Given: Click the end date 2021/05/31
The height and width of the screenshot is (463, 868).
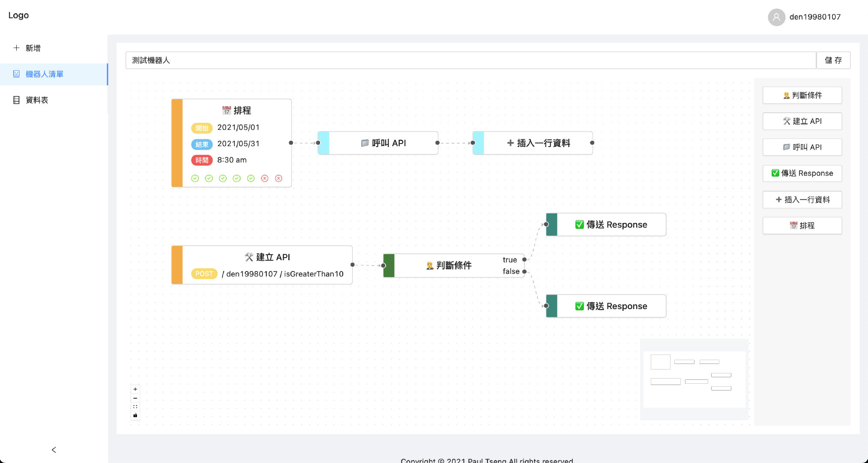Looking at the screenshot, I should pos(238,144).
